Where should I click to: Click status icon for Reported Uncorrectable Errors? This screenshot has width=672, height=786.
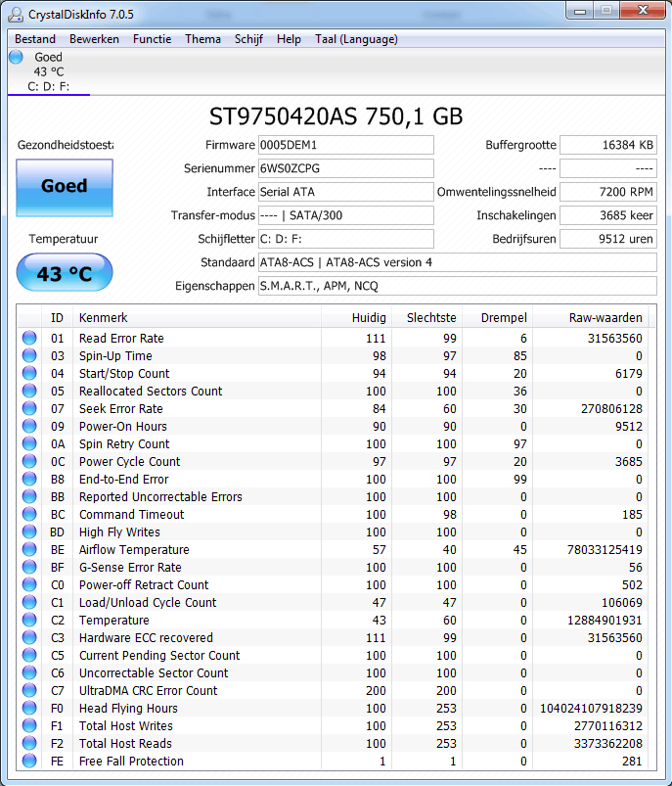pos(29,496)
